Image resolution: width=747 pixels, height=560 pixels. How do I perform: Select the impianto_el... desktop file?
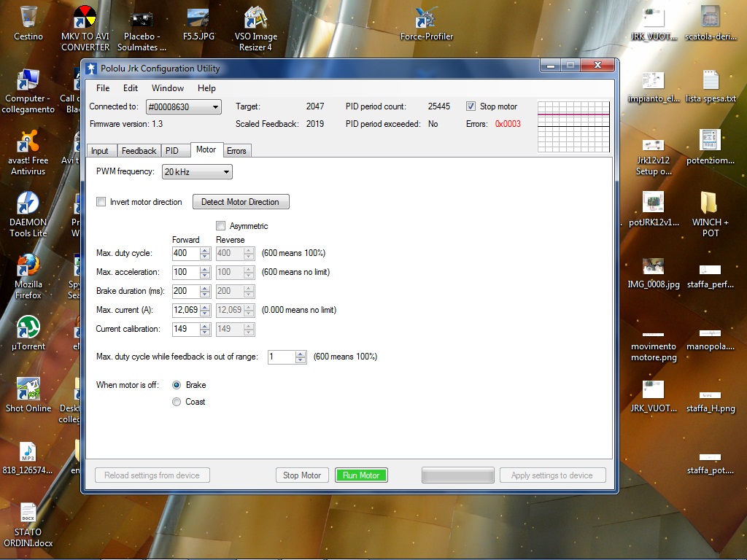tap(654, 86)
